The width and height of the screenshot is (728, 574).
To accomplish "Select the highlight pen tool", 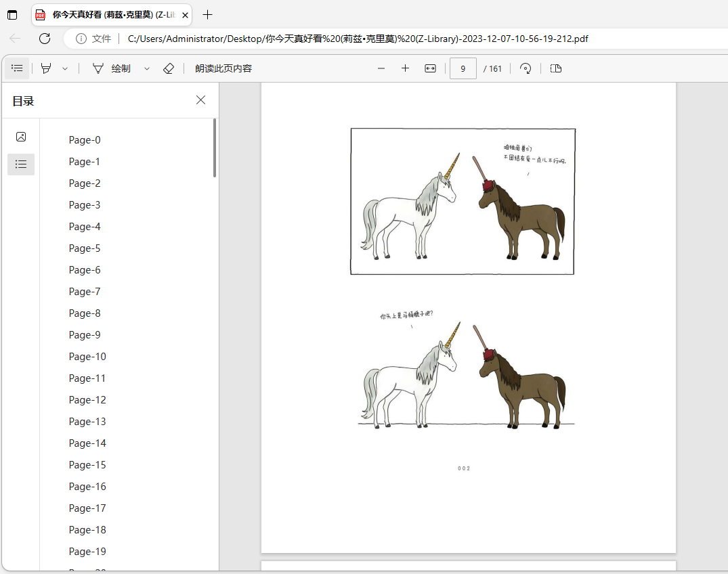I will tap(46, 68).
